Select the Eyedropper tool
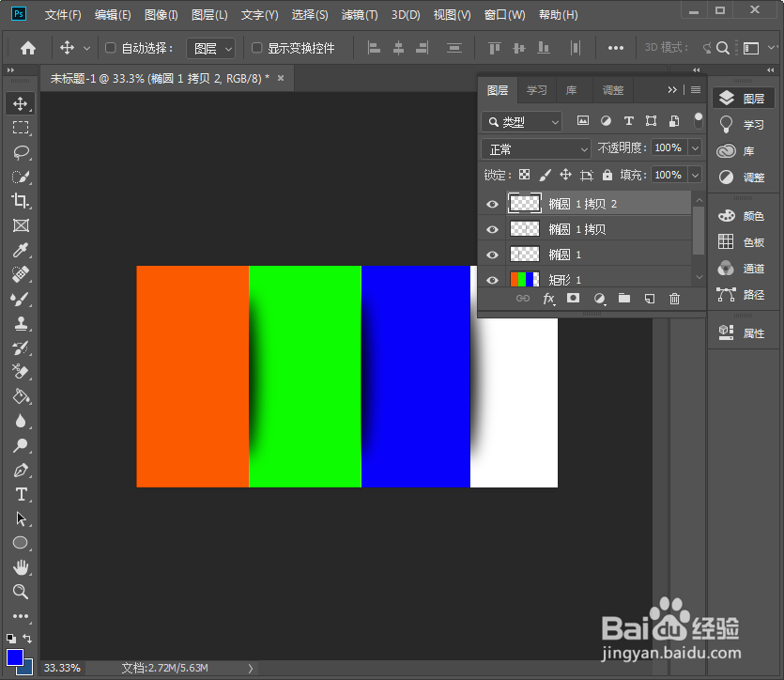This screenshot has width=784, height=680. coord(21,250)
